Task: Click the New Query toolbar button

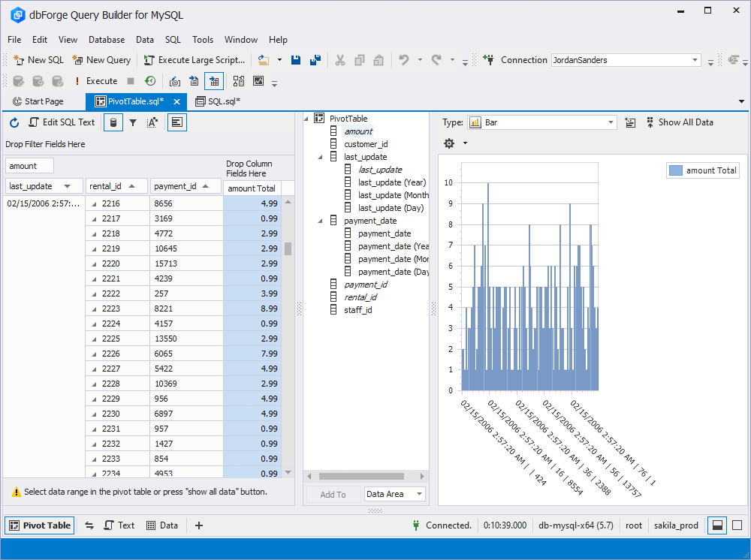Action: (101, 60)
